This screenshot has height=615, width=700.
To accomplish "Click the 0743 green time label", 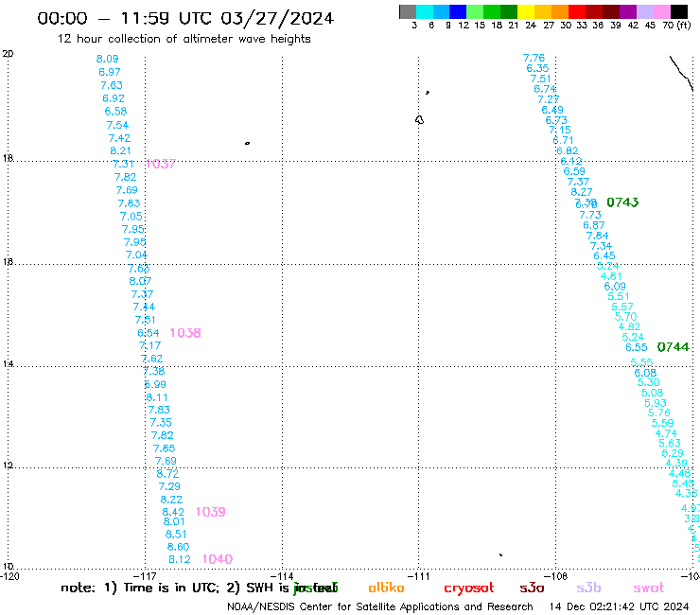I will (622, 202).
